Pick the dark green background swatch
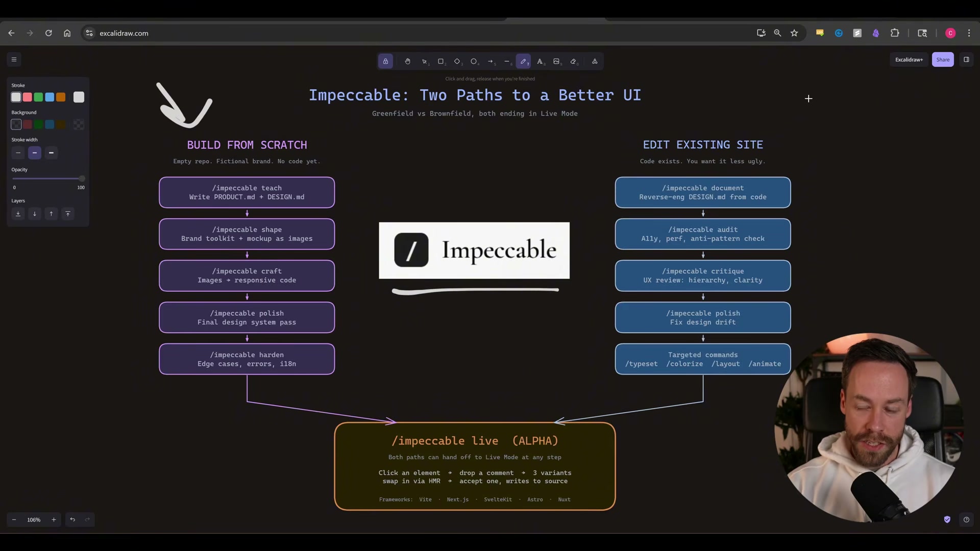Viewport: 980px width, 551px height. pyautogui.click(x=38, y=124)
